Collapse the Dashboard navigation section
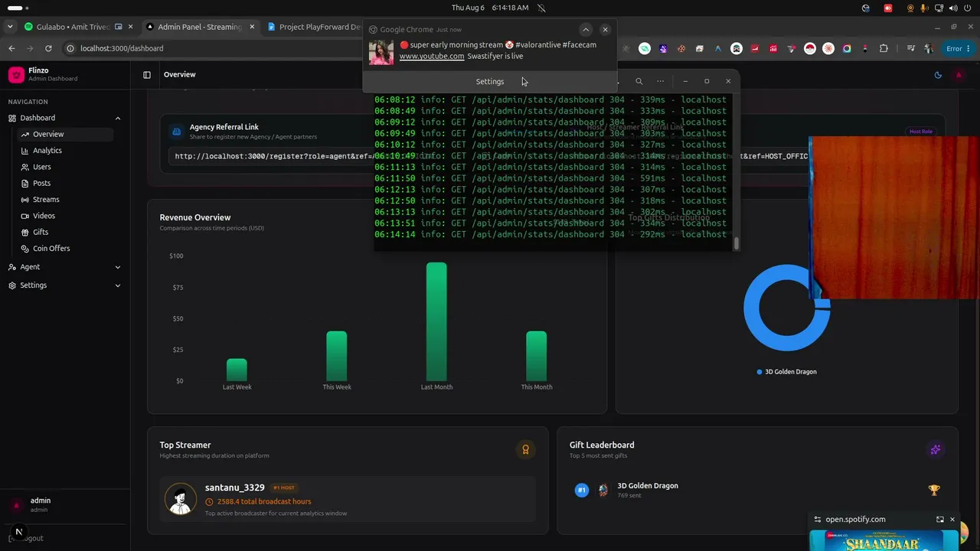980x551 pixels. [x=65, y=118]
